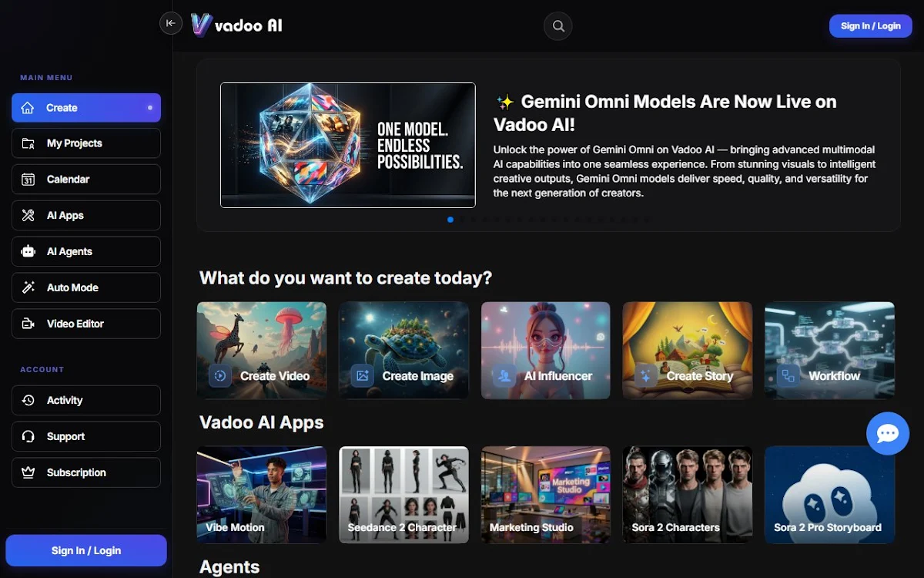Click the Auto Mode magic wand icon
This screenshot has height=578, width=924.
click(28, 287)
